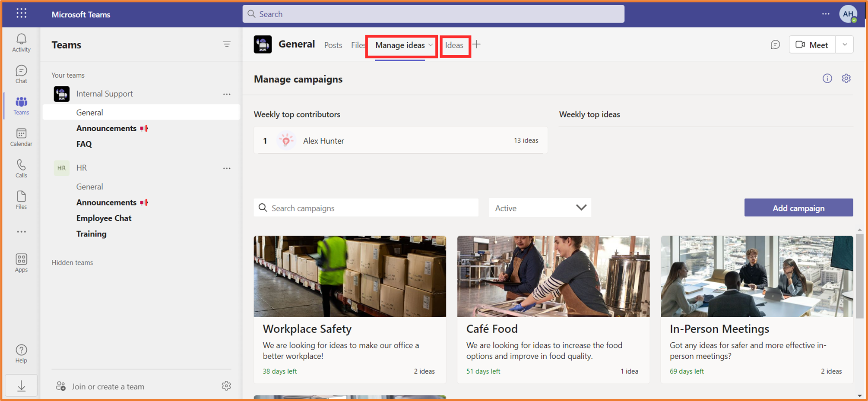Open more options for Internal Support team
This screenshot has width=868, height=401.
tap(227, 94)
